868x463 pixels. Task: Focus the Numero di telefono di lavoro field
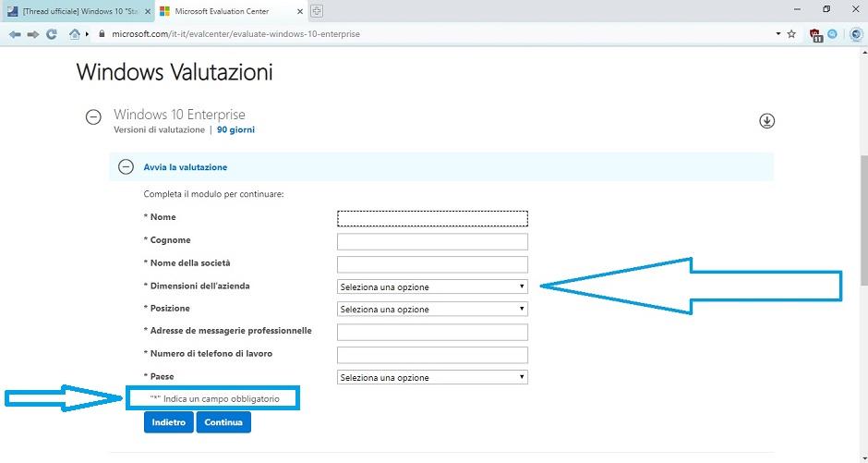(x=432, y=355)
